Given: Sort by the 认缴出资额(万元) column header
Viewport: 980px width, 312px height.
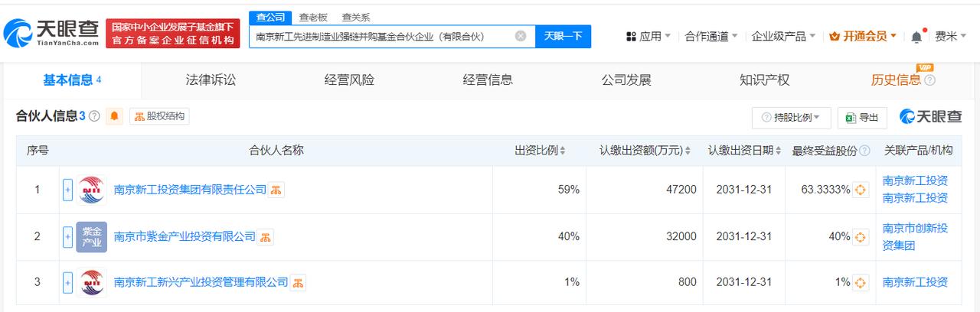Looking at the screenshot, I should coord(645,151).
